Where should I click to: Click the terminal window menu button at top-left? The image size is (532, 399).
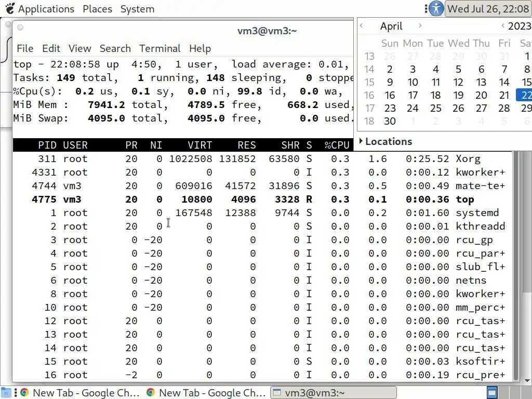coord(20,28)
